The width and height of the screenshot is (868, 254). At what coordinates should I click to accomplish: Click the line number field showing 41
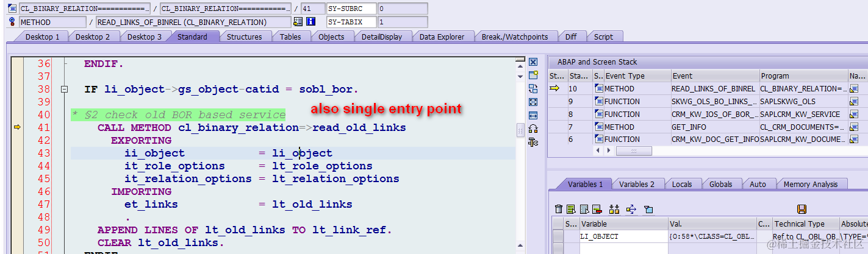tap(313, 9)
